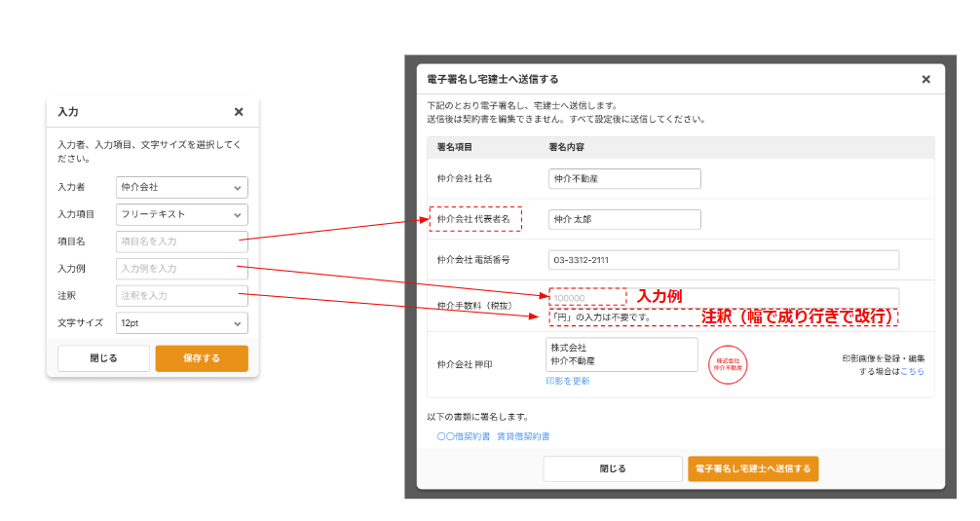Click 閉じる in the signing dialog
The height and width of the screenshot is (521, 980).
click(x=613, y=469)
